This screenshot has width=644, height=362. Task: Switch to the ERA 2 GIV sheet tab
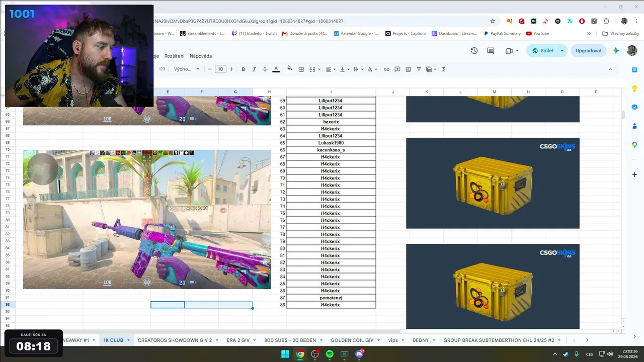point(242,340)
